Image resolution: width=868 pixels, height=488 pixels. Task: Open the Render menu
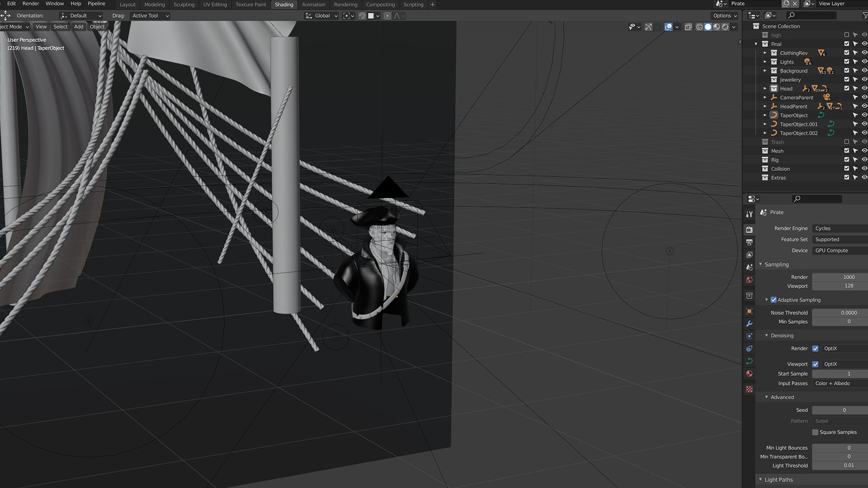31,4
